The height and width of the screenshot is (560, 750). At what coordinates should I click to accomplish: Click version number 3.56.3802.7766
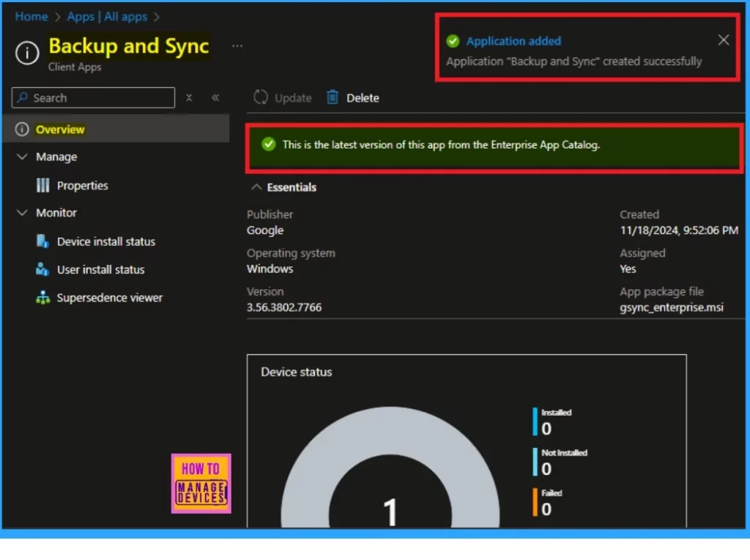tap(284, 307)
